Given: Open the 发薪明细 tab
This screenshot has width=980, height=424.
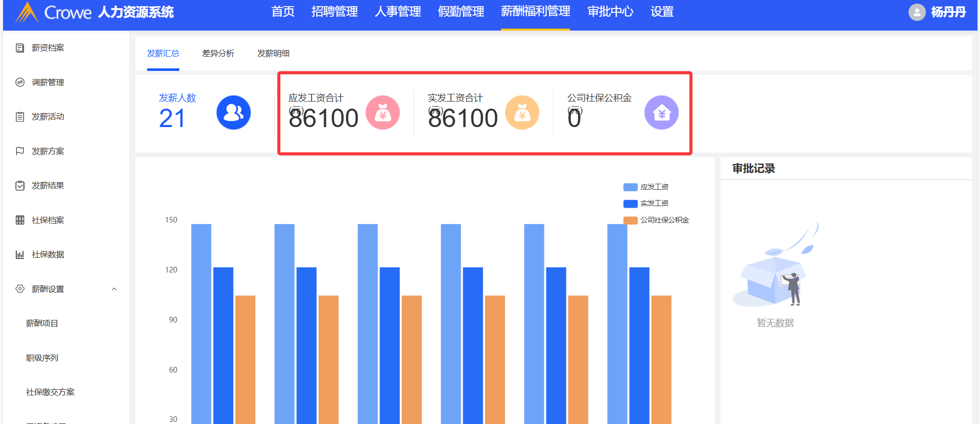Looking at the screenshot, I should (x=273, y=54).
